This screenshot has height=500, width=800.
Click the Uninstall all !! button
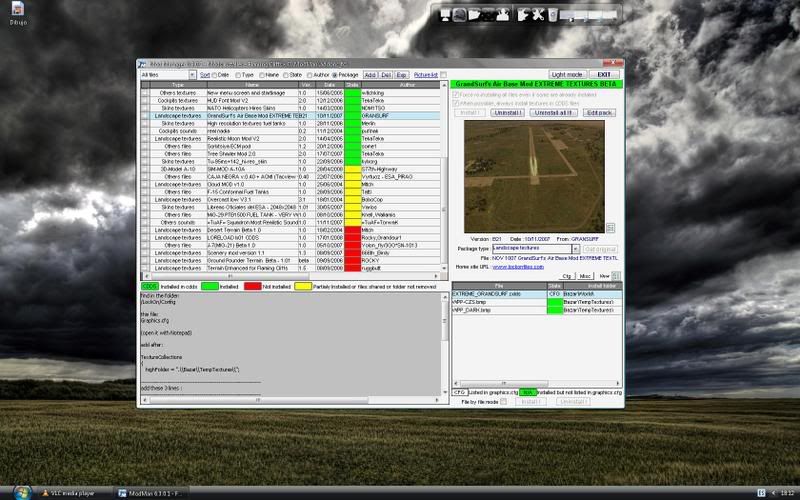coord(553,113)
